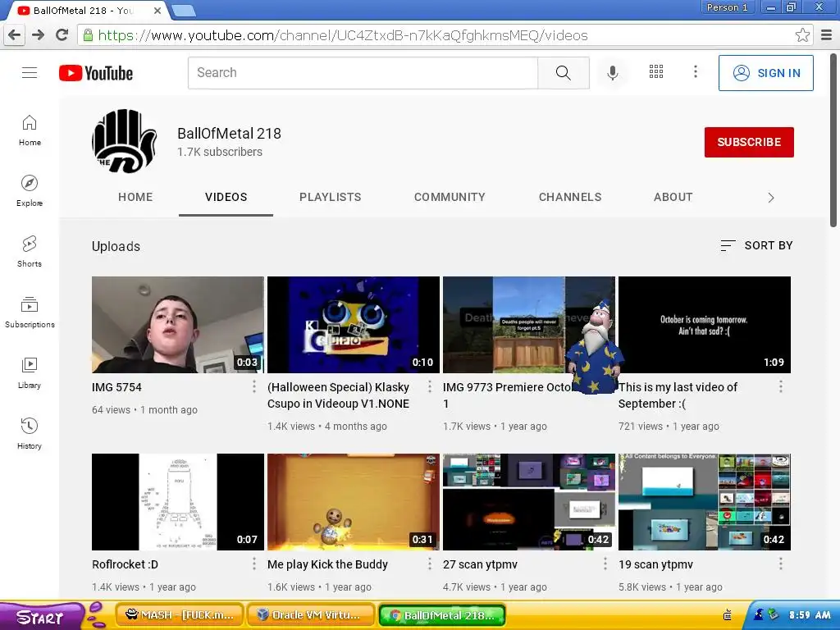Click the secure lock icon in address bar

(x=87, y=35)
